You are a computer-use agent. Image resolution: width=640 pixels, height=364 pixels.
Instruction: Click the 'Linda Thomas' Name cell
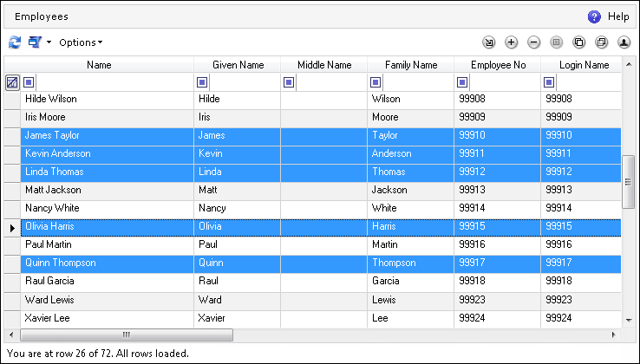(x=108, y=172)
